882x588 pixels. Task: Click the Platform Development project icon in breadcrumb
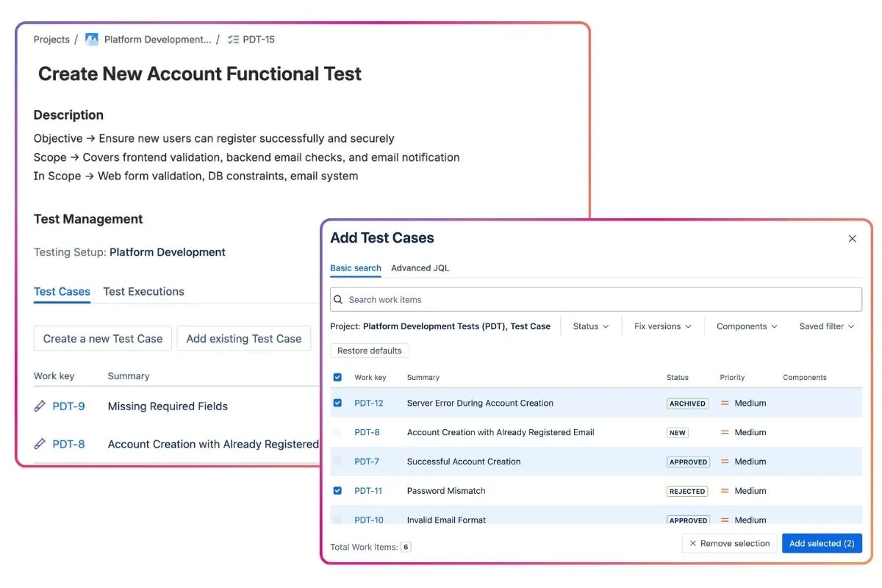point(91,40)
